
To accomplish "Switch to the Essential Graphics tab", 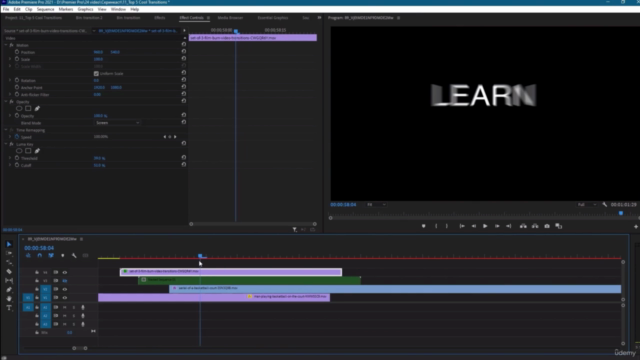I will tap(273, 18).
